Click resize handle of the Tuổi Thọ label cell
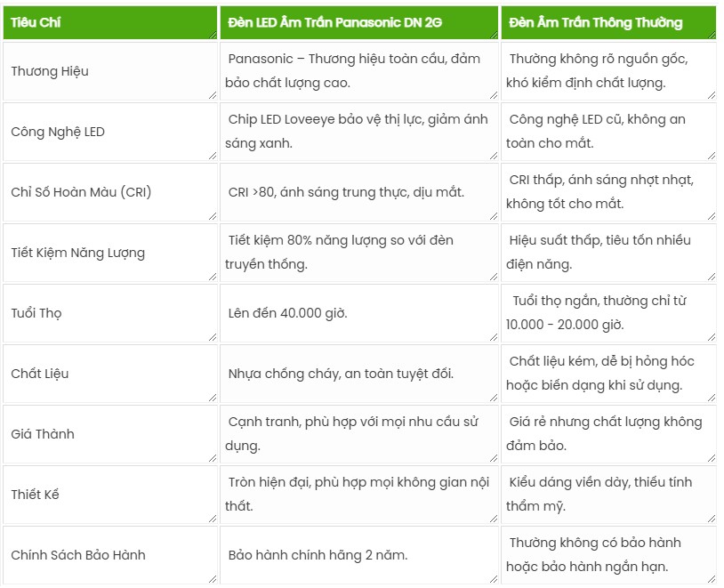This screenshot has height=588, width=724. pos(213,336)
